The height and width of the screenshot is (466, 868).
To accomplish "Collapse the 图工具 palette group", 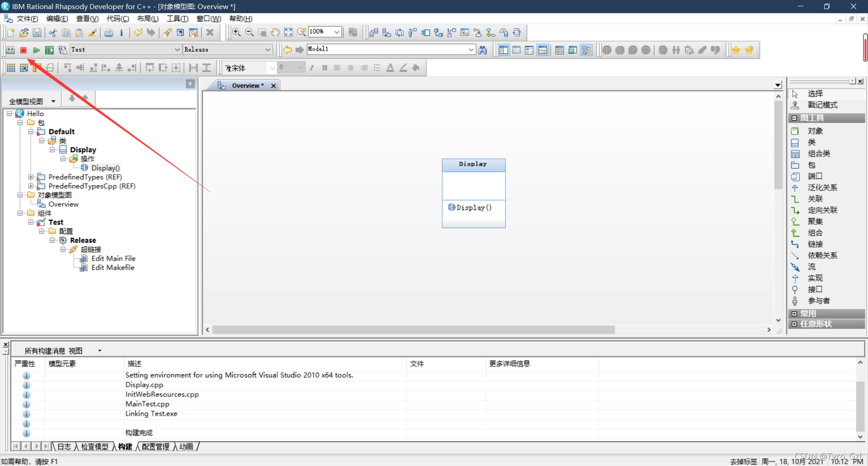I will pos(794,118).
